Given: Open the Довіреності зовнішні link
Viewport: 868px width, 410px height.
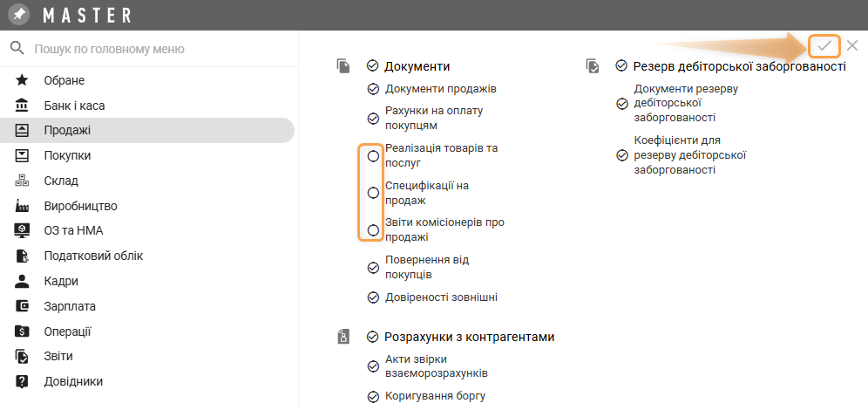Looking at the screenshot, I should [441, 297].
